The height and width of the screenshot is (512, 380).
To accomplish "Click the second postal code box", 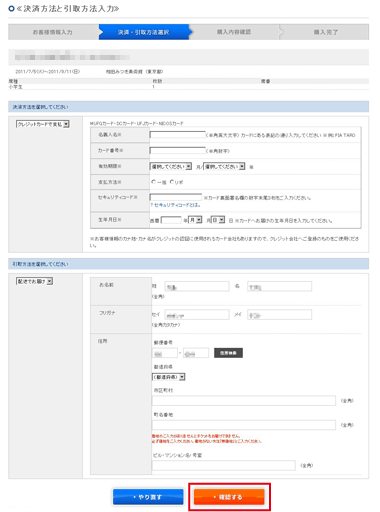I will 196,353.
